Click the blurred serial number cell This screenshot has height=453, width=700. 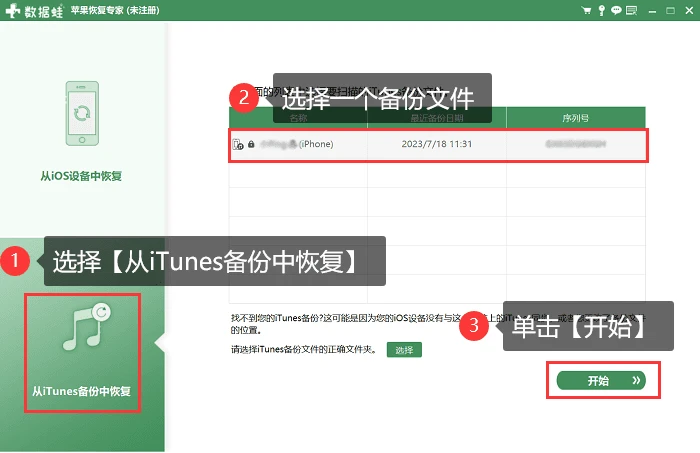click(x=576, y=144)
